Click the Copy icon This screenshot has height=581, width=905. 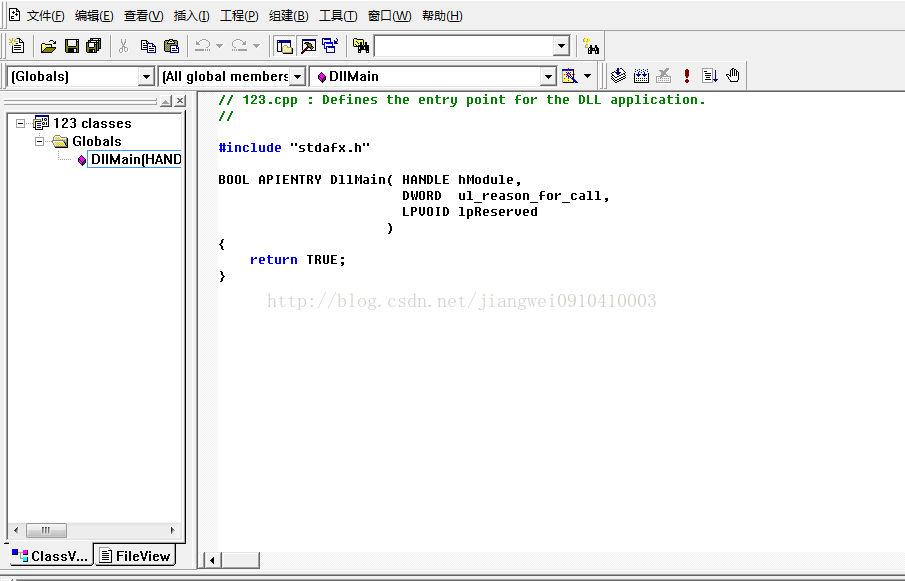coord(148,46)
